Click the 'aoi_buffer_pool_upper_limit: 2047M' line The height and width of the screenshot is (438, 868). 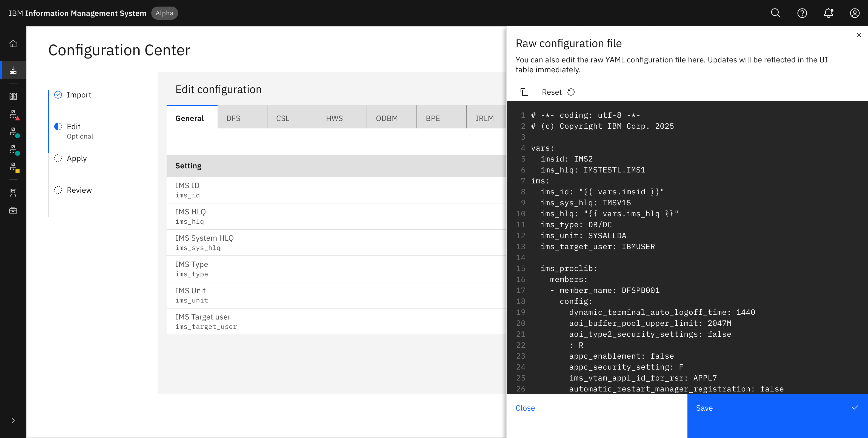650,323
